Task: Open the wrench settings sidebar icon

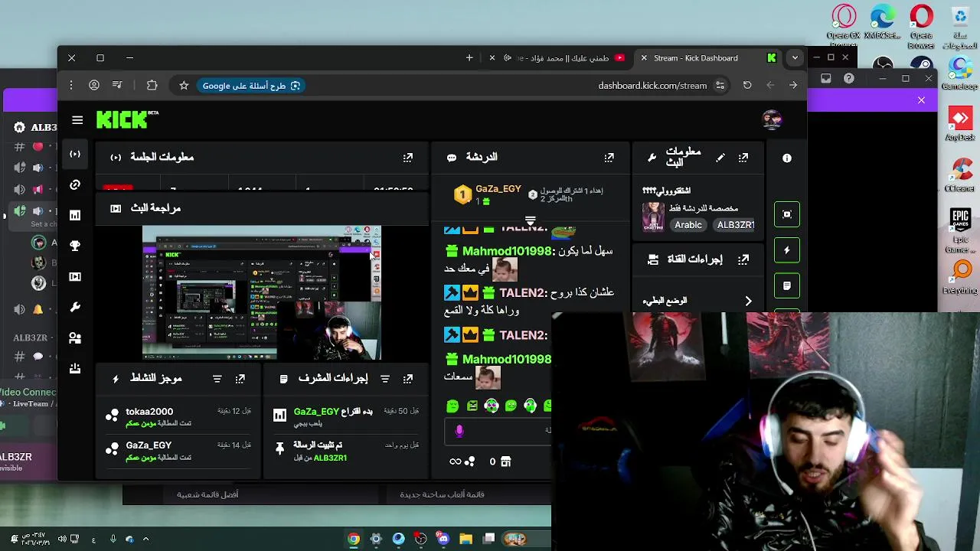Action: (x=75, y=307)
